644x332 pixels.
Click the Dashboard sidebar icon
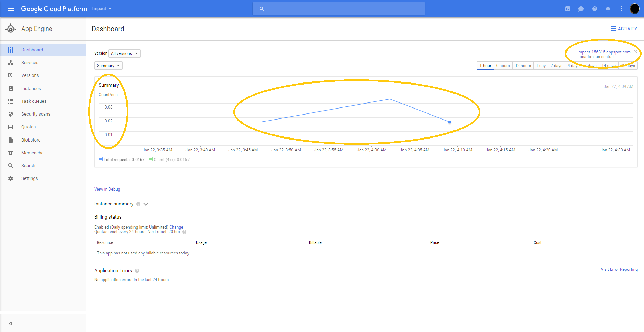coord(11,50)
